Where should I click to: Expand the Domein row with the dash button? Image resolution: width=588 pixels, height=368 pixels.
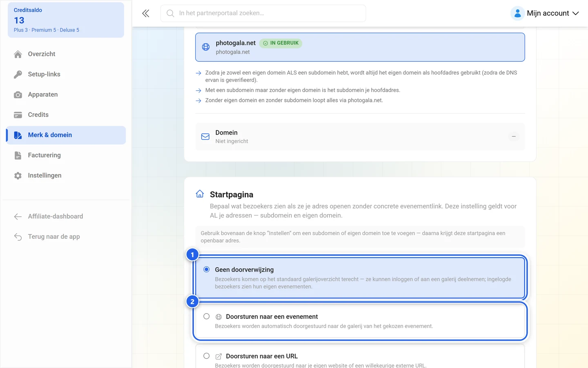click(514, 137)
